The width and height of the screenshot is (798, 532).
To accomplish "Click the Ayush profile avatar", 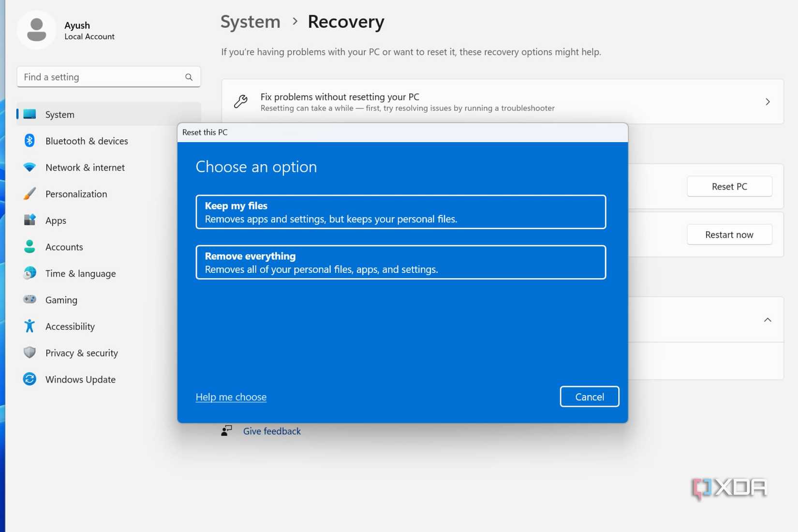I will pos(37,30).
